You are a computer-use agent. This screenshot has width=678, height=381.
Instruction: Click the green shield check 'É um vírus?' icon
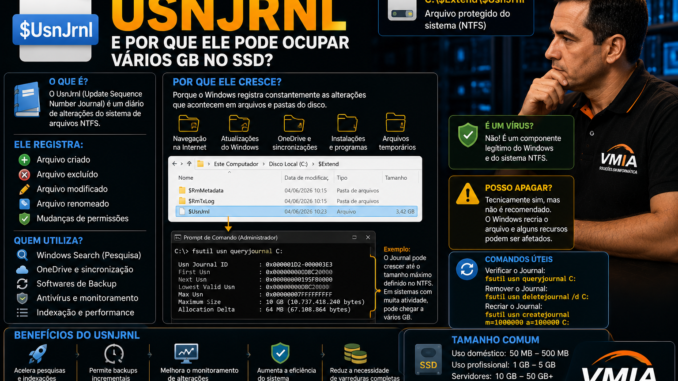(x=468, y=135)
